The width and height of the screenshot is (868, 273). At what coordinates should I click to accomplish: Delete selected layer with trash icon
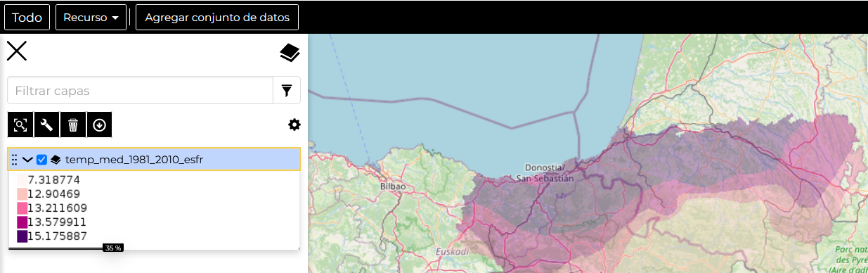(x=73, y=125)
